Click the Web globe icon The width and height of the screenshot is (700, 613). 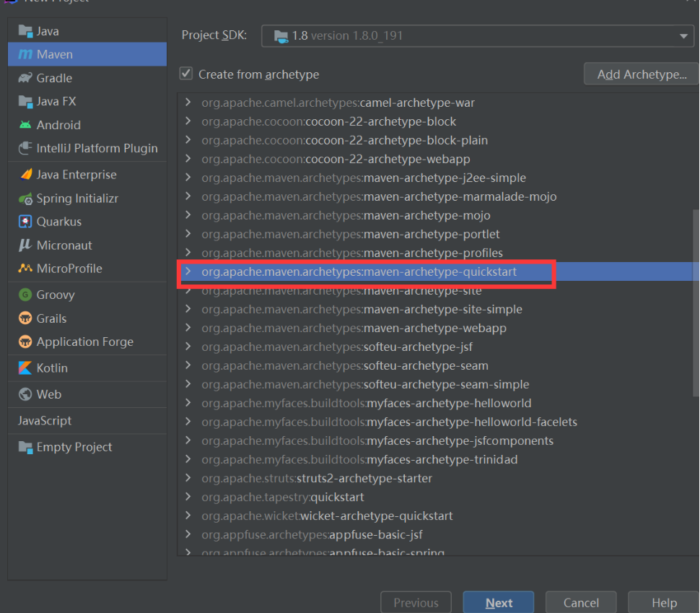pyautogui.click(x=25, y=394)
